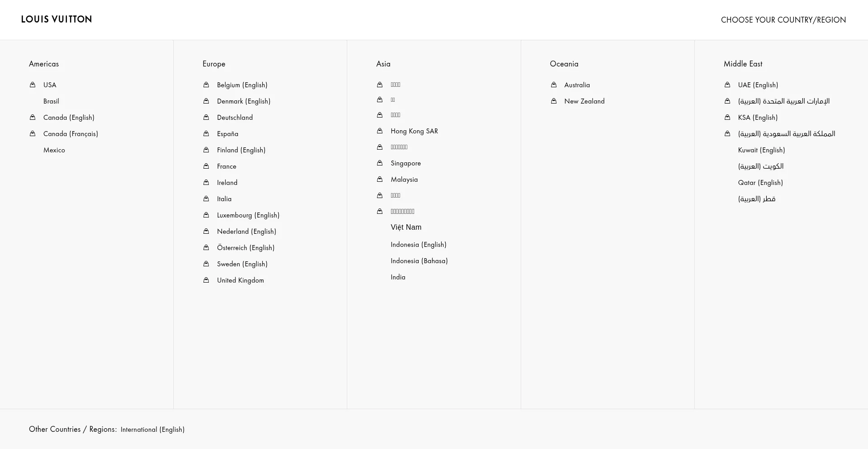868x449 pixels.
Task: Click the bag icon next to Singapore
Action: [x=380, y=163]
